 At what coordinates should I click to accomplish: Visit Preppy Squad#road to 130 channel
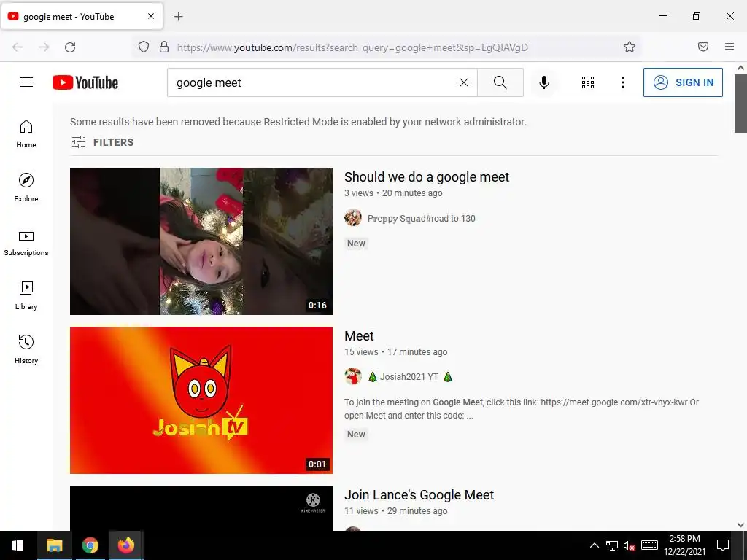tap(421, 219)
